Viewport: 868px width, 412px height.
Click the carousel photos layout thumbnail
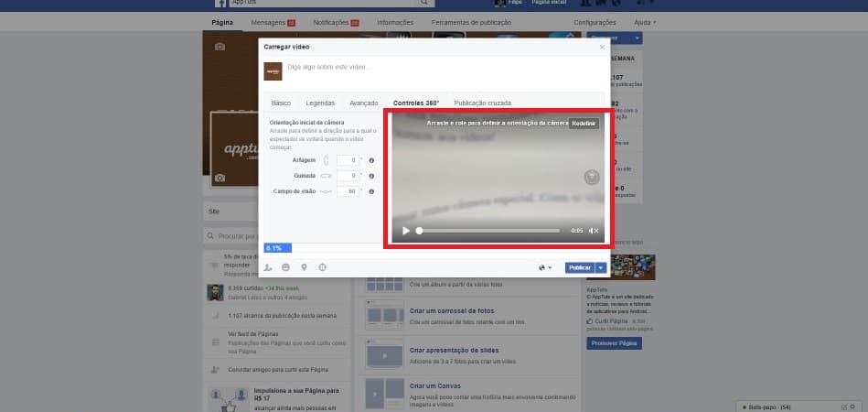pos(385,315)
